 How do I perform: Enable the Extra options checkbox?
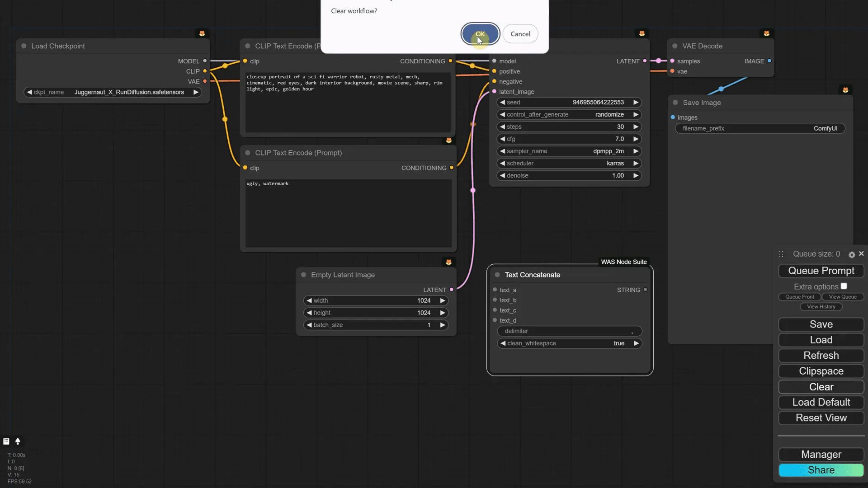(844, 286)
